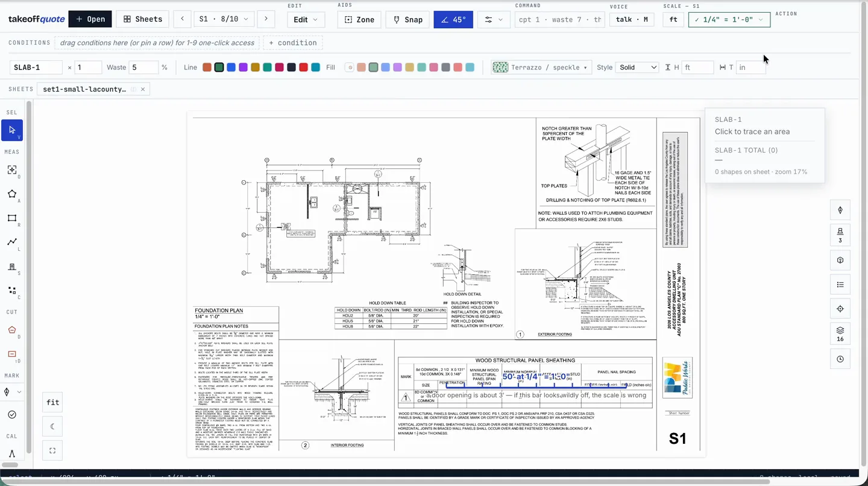Pick the blue line color swatch
This screenshot has height=486, width=868.
[x=231, y=68]
